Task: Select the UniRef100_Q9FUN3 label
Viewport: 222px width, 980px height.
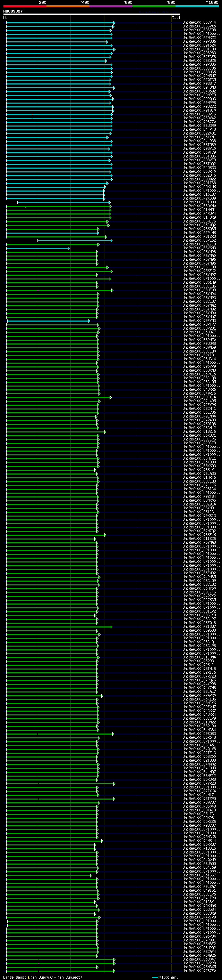Action: pos(199,88)
